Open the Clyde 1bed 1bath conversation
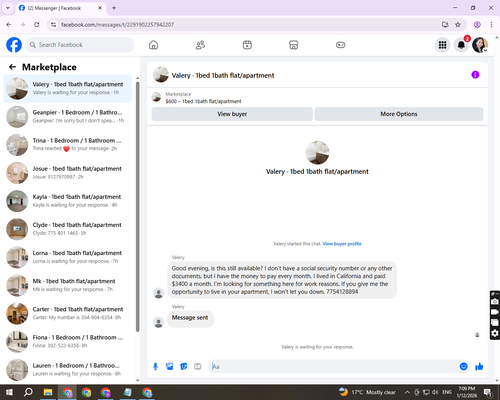 click(67, 229)
